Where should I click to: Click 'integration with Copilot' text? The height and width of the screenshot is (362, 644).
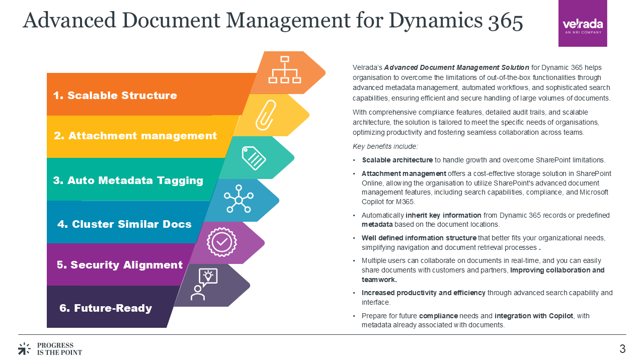point(534,316)
